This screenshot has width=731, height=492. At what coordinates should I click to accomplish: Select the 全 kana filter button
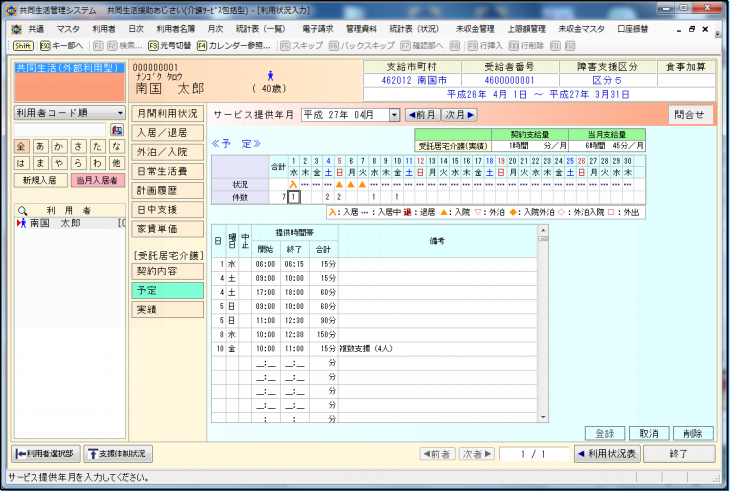click(22, 146)
